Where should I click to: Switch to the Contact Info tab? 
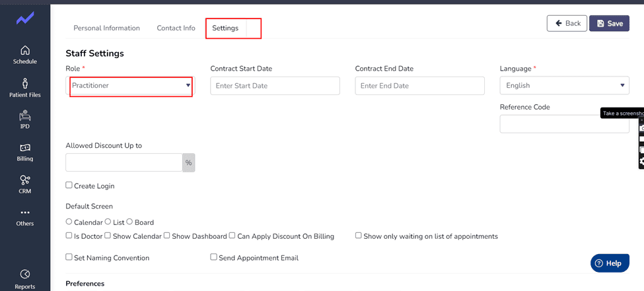[176, 28]
